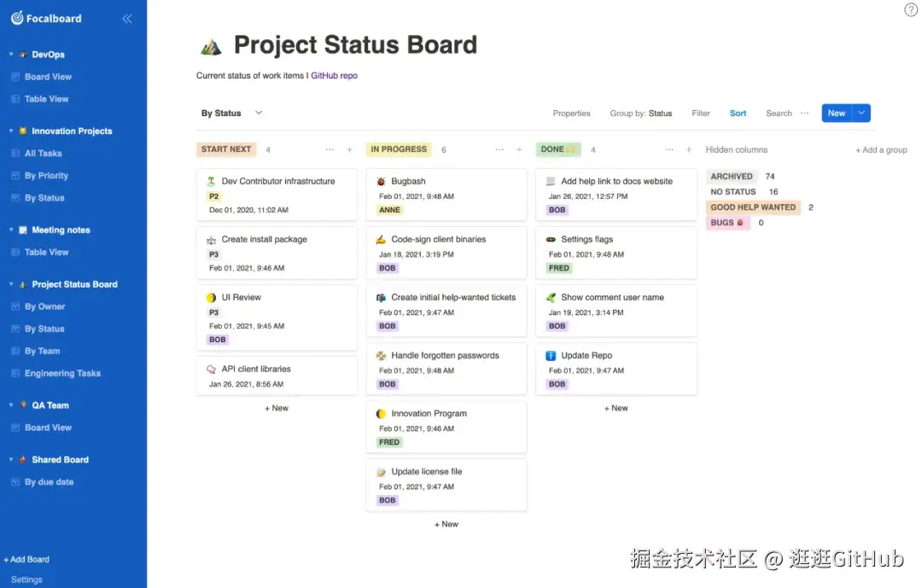Click the Add help link card icon
Image resolution: width=922 pixels, height=588 pixels.
551,182
